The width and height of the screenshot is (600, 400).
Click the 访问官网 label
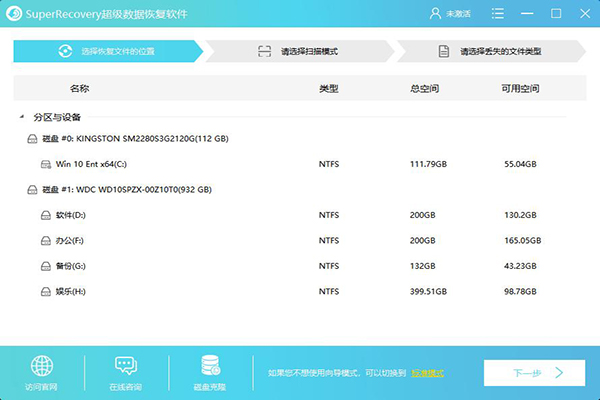point(41,387)
